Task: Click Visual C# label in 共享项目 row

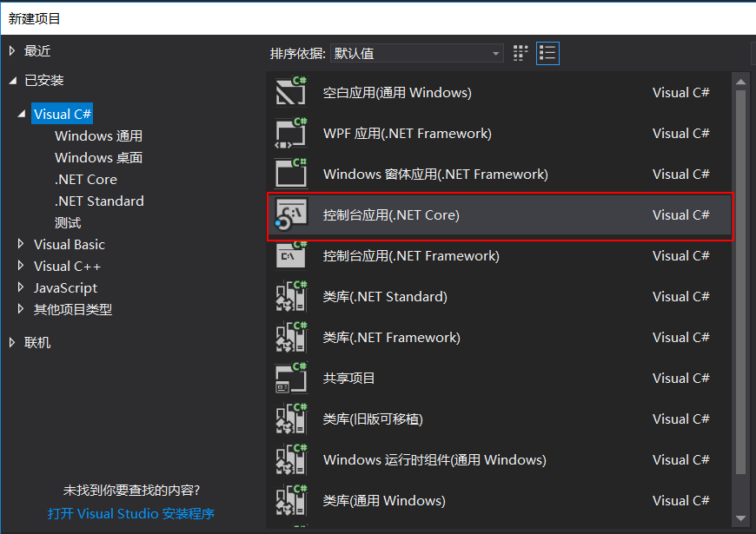Action: click(680, 379)
